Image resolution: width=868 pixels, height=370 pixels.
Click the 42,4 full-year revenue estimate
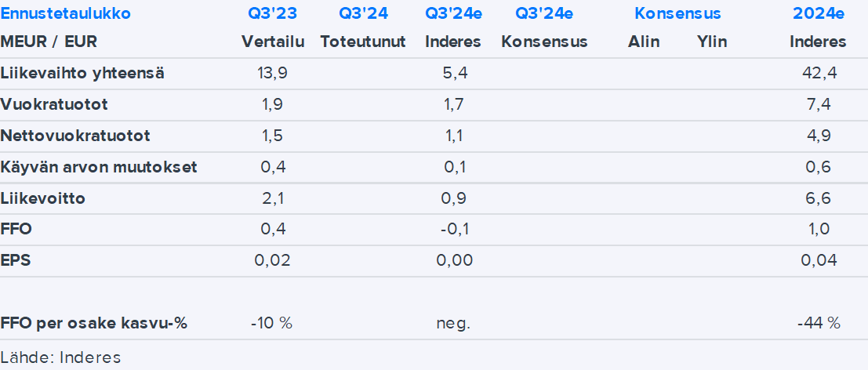819,74
